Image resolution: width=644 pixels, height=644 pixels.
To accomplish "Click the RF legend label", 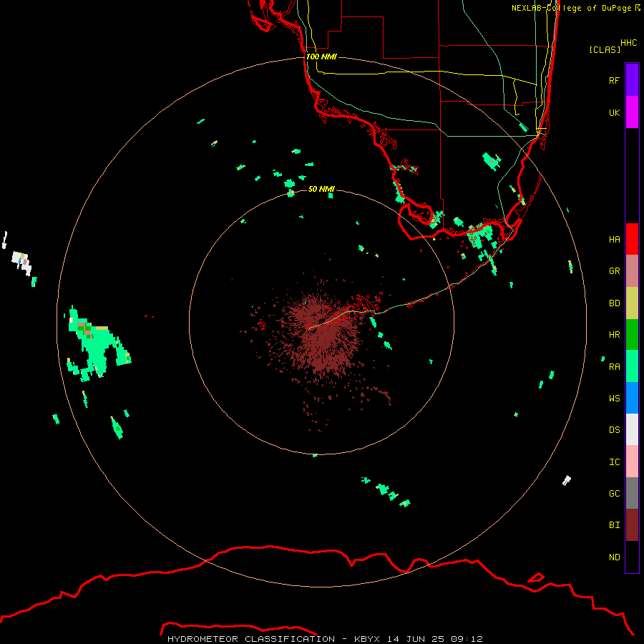I will click(x=614, y=80).
